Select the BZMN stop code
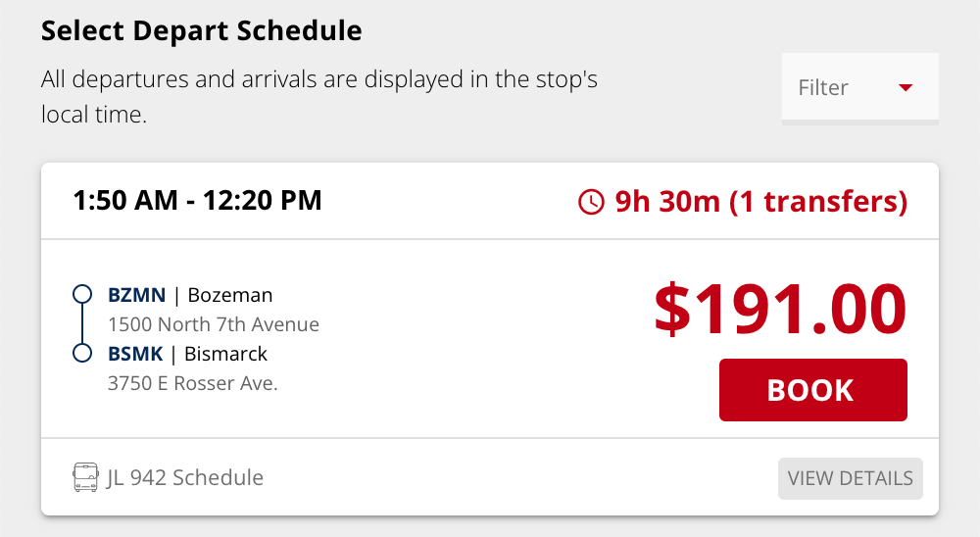The image size is (980, 537). 136,295
